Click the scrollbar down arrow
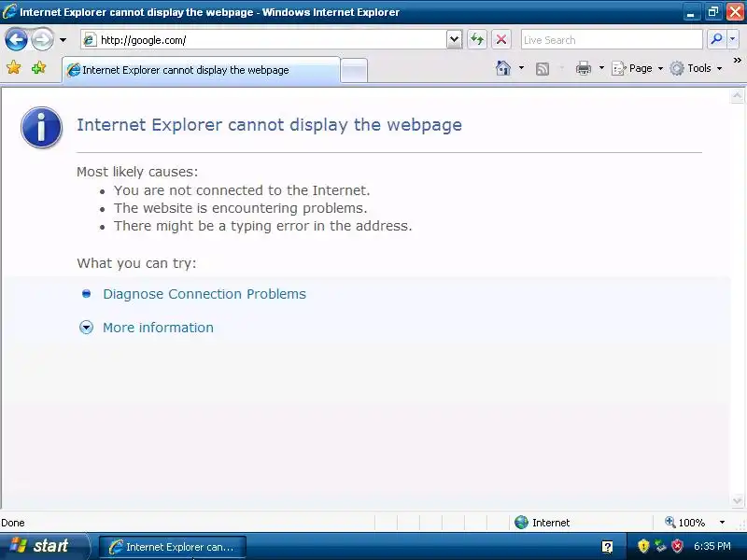747x560 pixels. point(737,500)
